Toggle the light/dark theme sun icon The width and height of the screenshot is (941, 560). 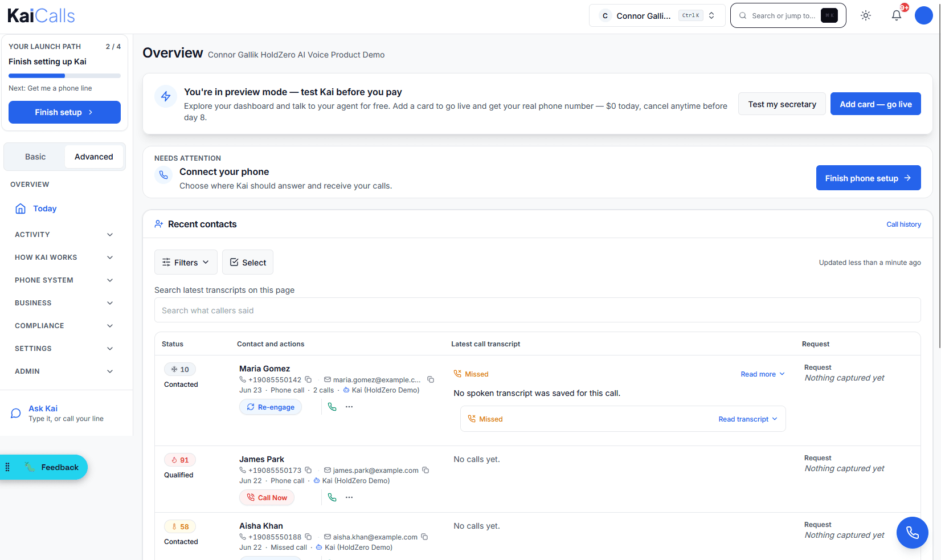click(866, 16)
